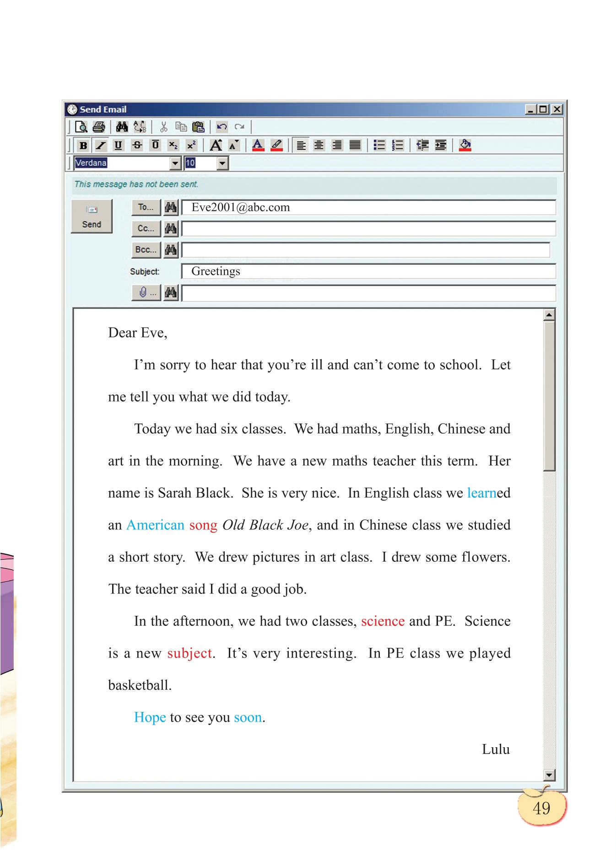Open the font size dropdown showing 10

[222, 163]
